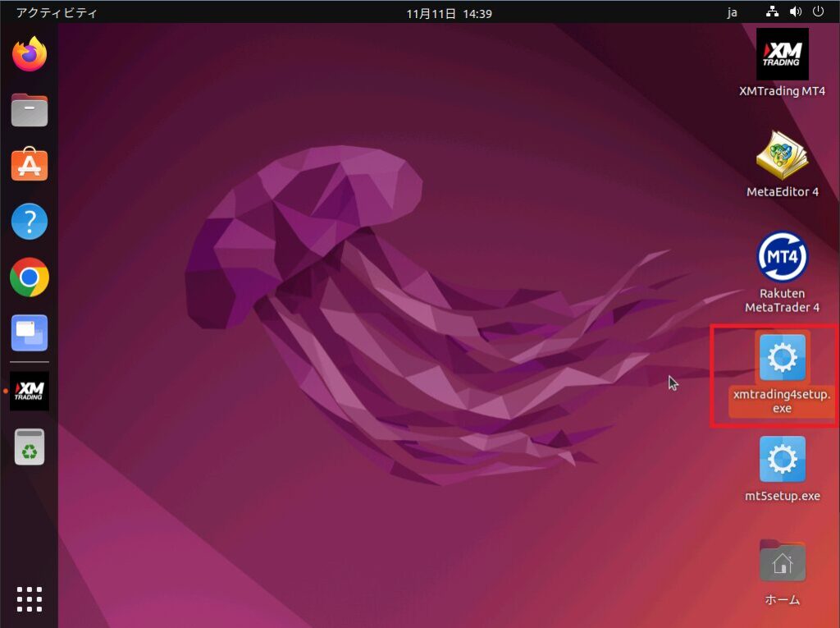Click the Rakuten MetaTrader 4 label
This screenshot has width=840, height=628.
coord(782,300)
